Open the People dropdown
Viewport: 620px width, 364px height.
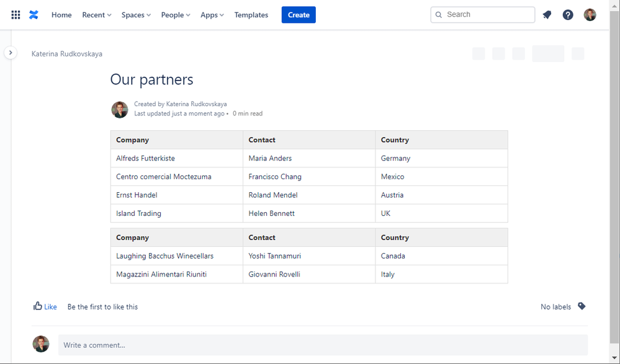(176, 15)
